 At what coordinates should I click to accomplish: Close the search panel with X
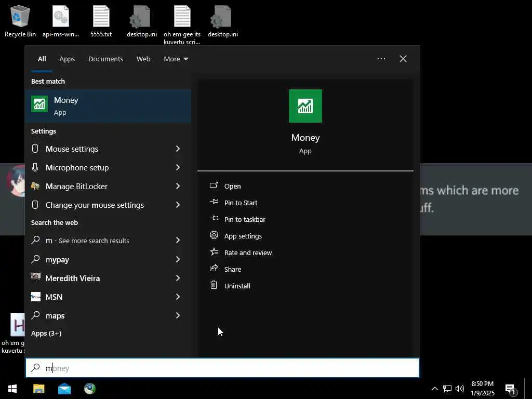click(x=403, y=59)
